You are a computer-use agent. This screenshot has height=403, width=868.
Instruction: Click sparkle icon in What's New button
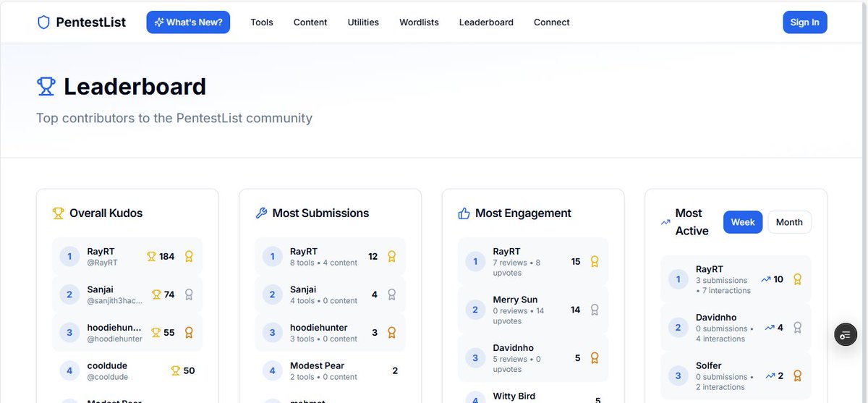pos(158,22)
